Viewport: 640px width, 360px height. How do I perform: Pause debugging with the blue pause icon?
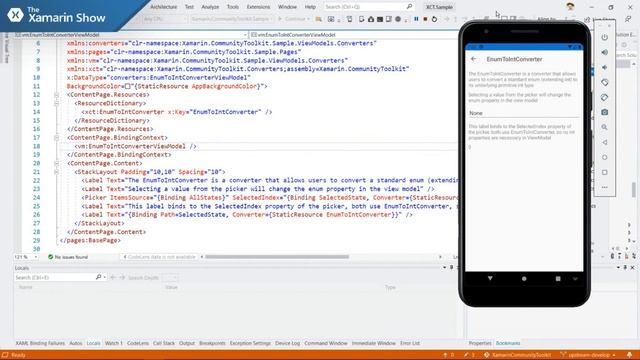(416, 19)
